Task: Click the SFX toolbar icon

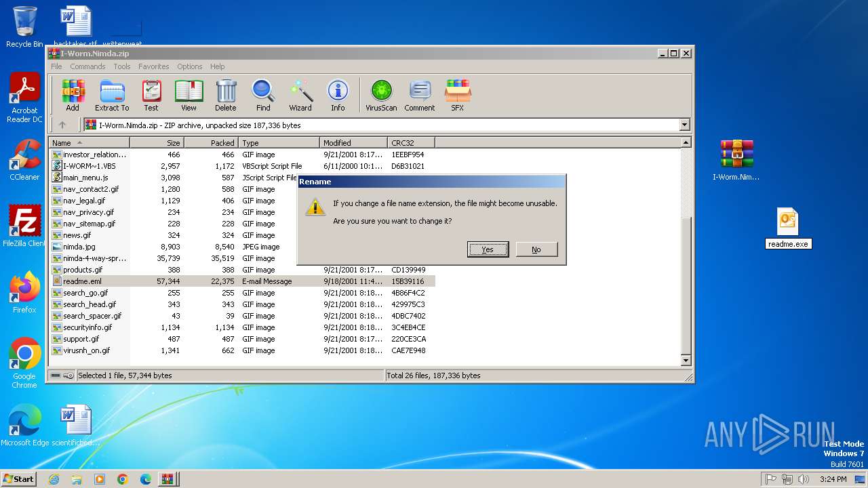Action: 458,96
